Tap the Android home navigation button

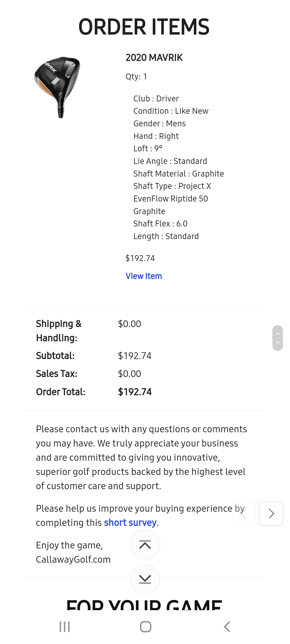146,627
